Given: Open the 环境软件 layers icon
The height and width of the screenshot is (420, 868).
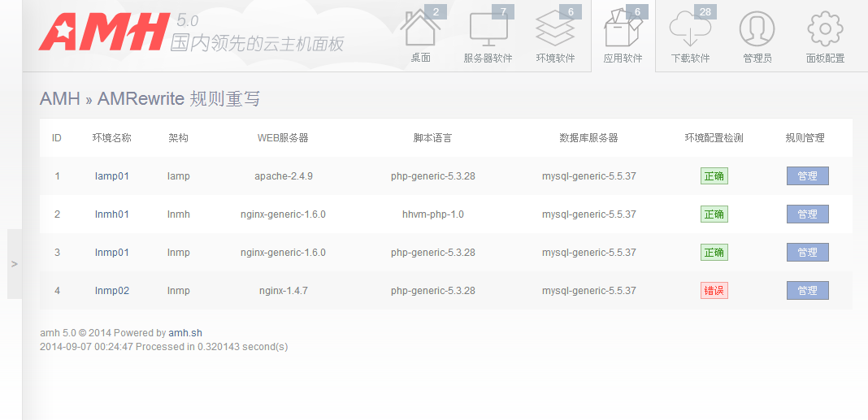Looking at the screenshot, I should coord(555,31).
